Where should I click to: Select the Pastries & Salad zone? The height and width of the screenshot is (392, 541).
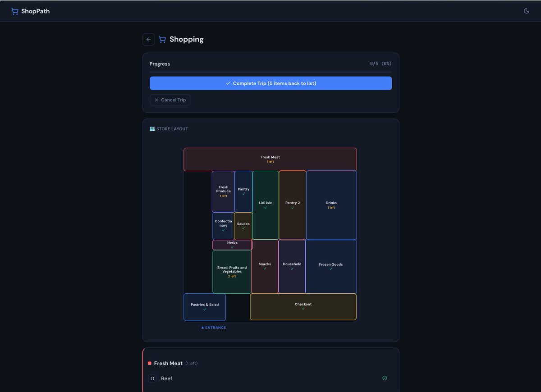coord(205,307)
